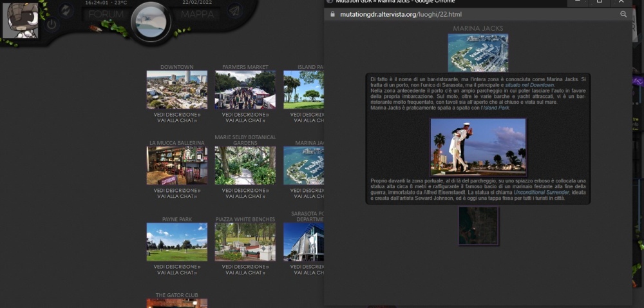Open Marie Selby Botanical Gardens thumbnail
The width and height of the screenshot is (644, 308).
coord(245,166)
